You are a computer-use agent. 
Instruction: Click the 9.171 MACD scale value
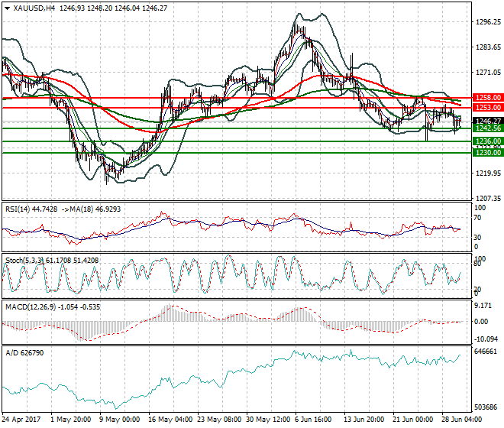click(483, 306)
